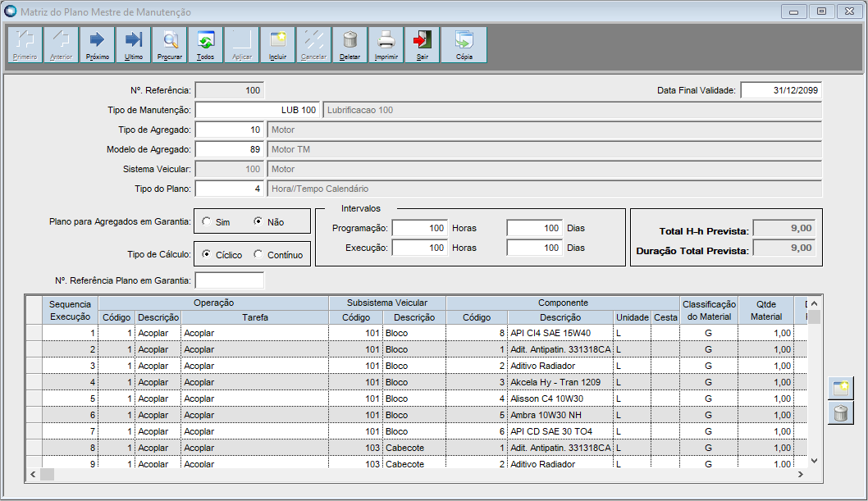
Task: Select Não for Agregados em Garantia
Action: point(258,221)
